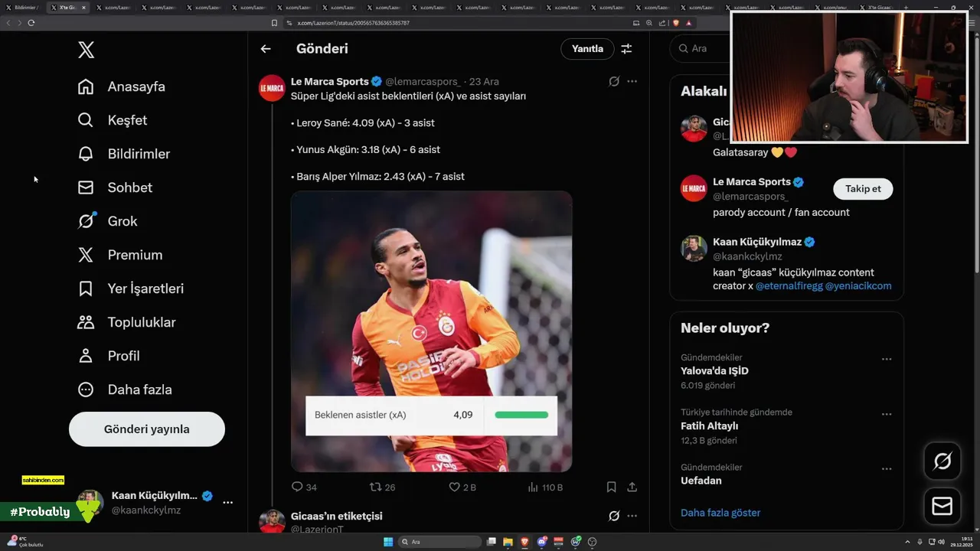Screen dimensions: 980x551
Task: Open more options for Yalova'da IŞİD trend
Action: click(x=886, y=359)
